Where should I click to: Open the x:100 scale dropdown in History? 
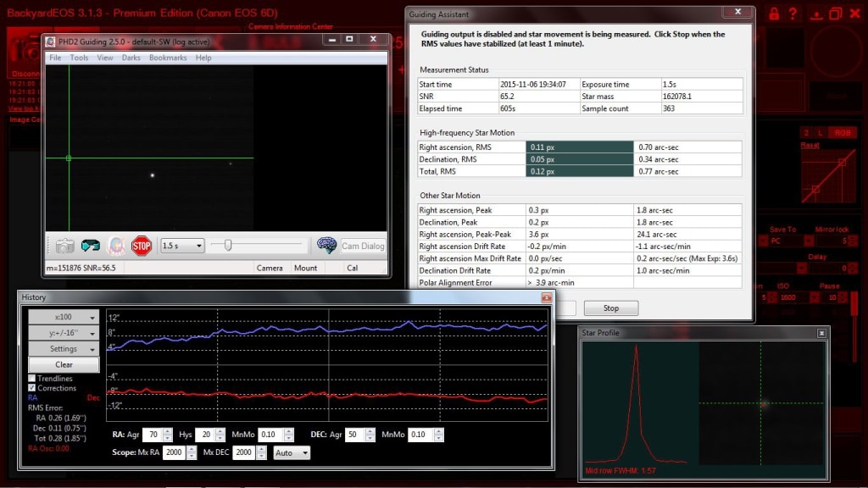click(x=64, y=317)
